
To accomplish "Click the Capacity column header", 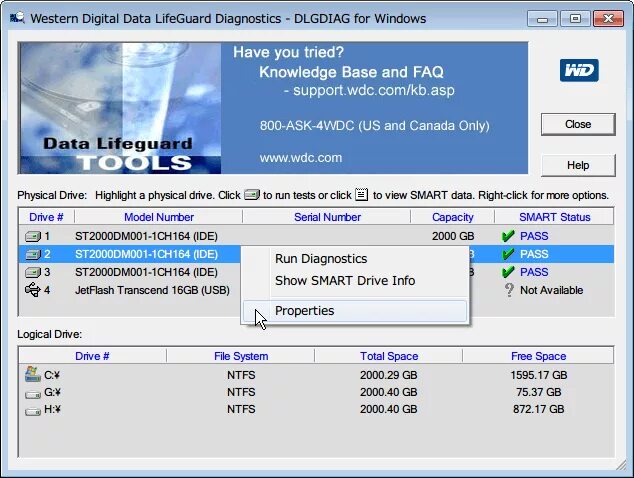I will coord(452,217).
